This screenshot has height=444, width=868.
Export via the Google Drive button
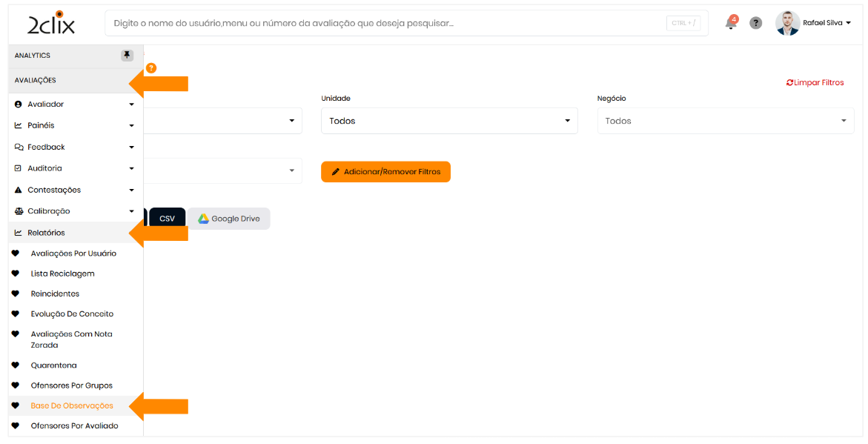coord(229,219)
